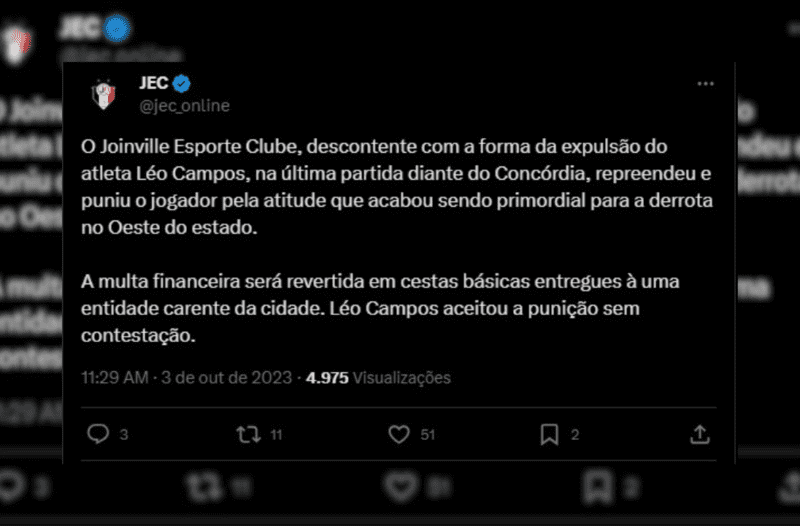Screen dimensions: 800x526
Task: Click the blue verified badge beside JEC
Action: pos(182,84)
